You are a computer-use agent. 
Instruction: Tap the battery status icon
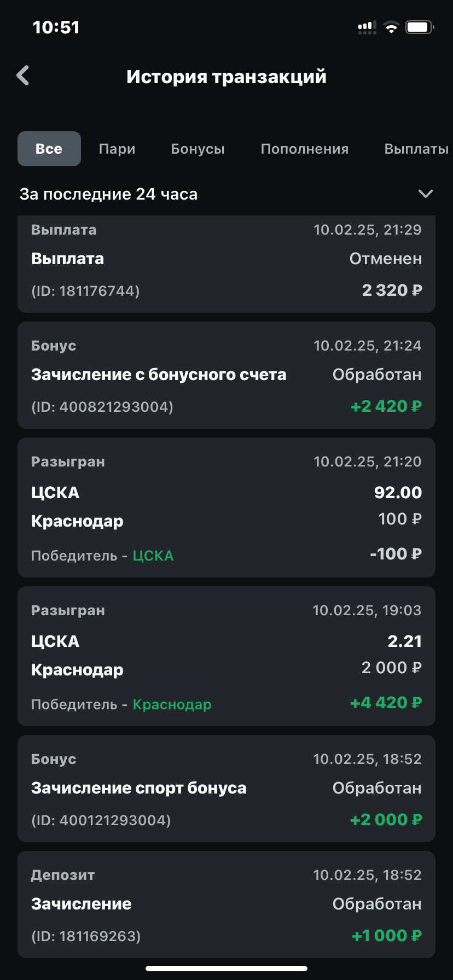420,27
